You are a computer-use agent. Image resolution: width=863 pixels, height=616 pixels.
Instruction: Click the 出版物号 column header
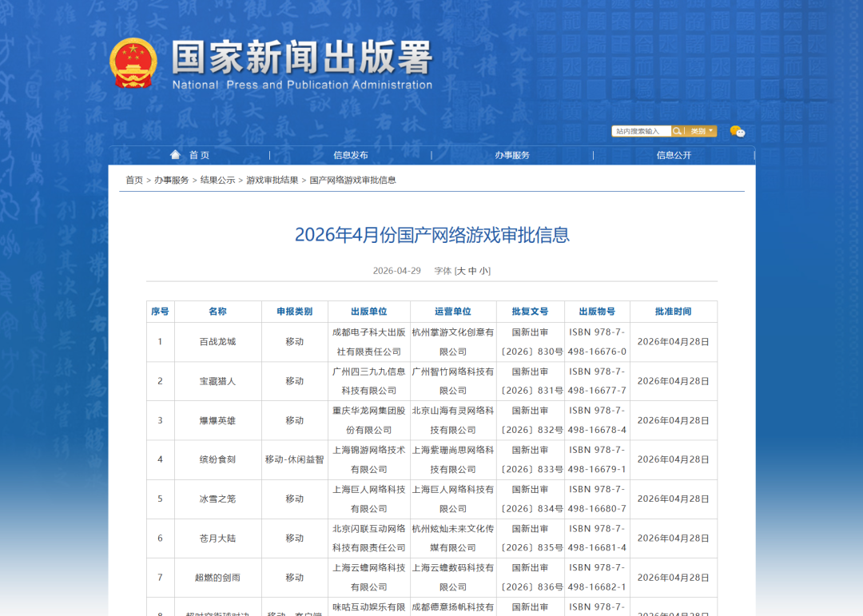click(x=597, y=312)
